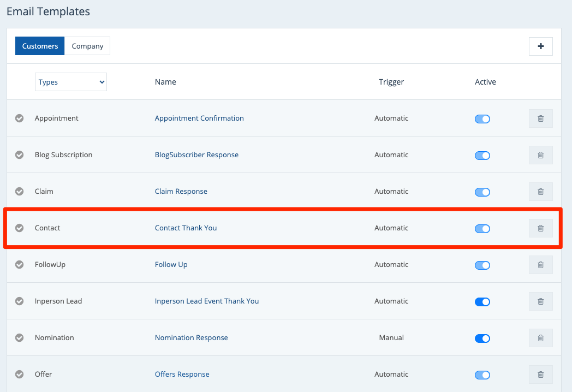Screen dimensions: 572x392
Task: Delete the Appointment Confirmation template
Action: point(540,118)
